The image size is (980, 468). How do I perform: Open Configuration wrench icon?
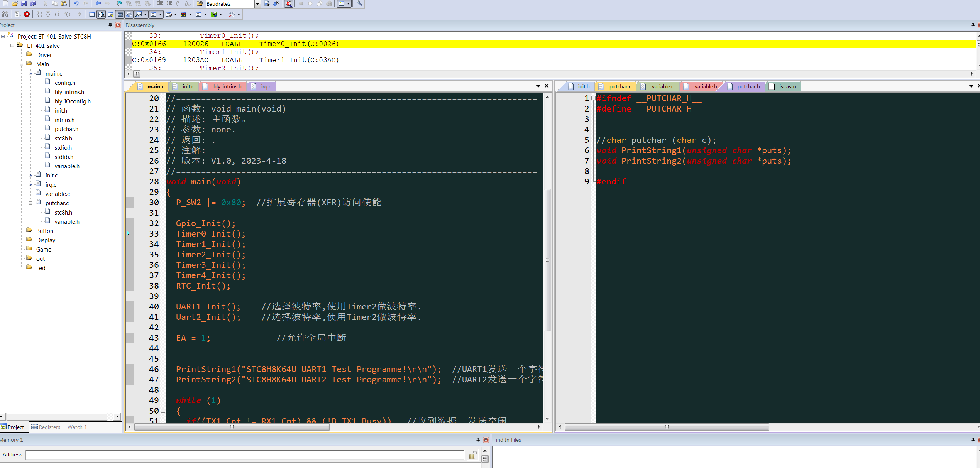point(359,3)
